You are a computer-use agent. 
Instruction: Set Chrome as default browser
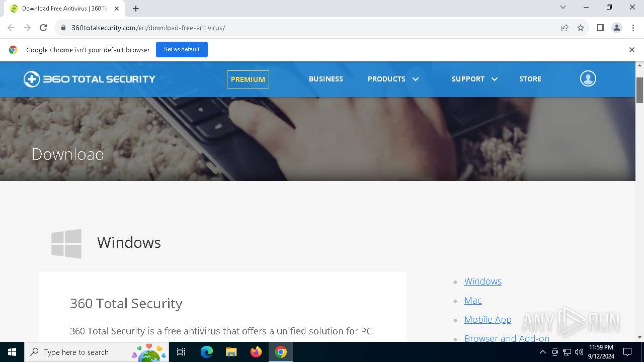182,49
